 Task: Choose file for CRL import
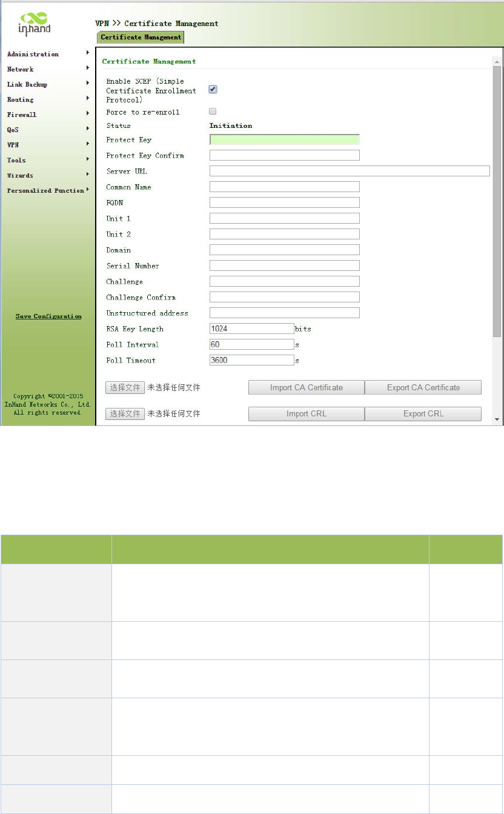[x=125, y=413]
